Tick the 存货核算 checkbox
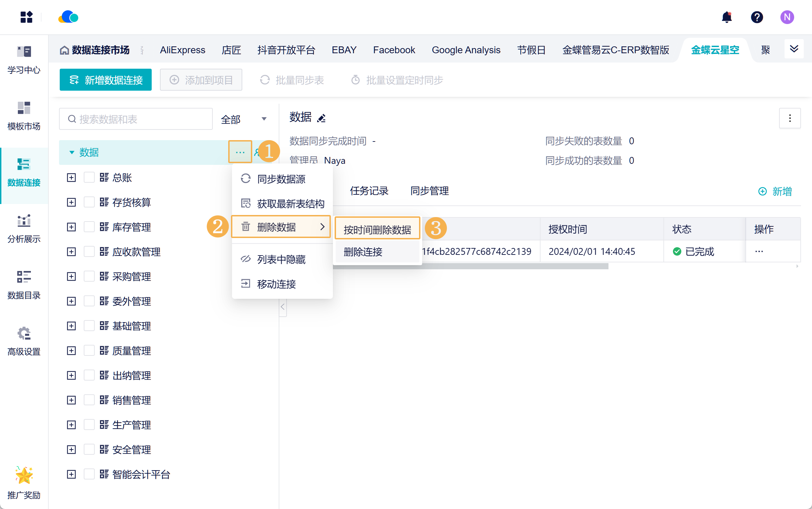This screenshot has height=509, width=812. pyautogui.click(x=89, y=202)
